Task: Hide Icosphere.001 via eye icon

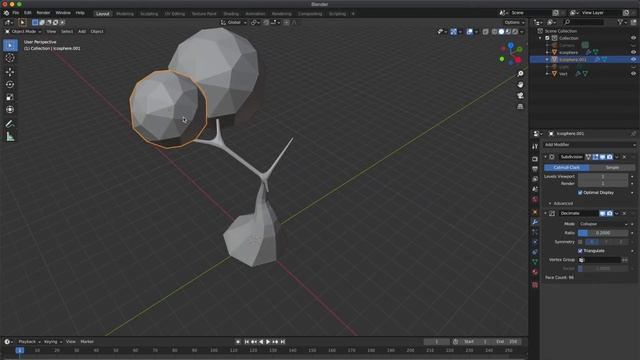Action: tap(633, 60)
